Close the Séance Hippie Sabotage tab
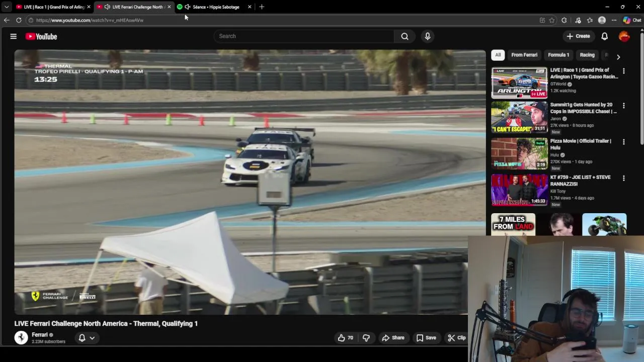 pyautogui.click(x=250, y=7)
